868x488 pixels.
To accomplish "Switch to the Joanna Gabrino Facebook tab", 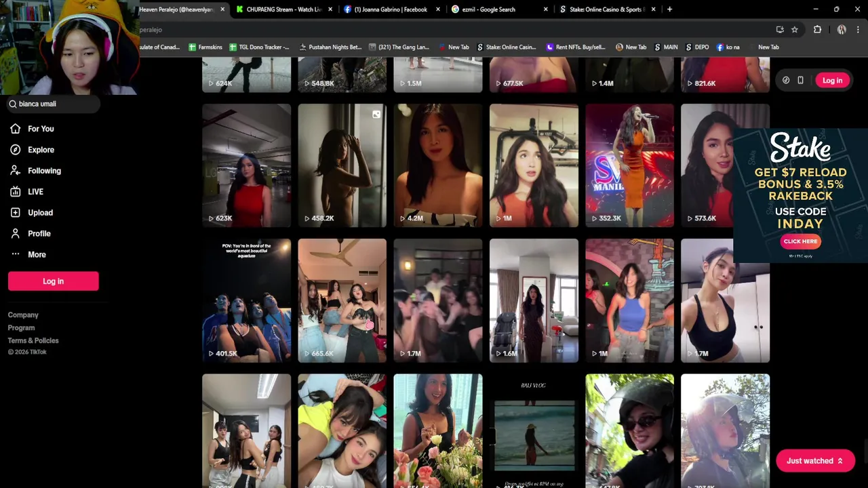I will 392,9.
